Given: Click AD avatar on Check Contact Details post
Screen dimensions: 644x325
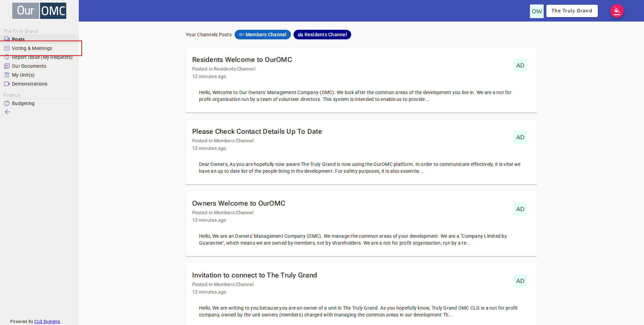Looking at the screenshot, I should pos(520,137).
